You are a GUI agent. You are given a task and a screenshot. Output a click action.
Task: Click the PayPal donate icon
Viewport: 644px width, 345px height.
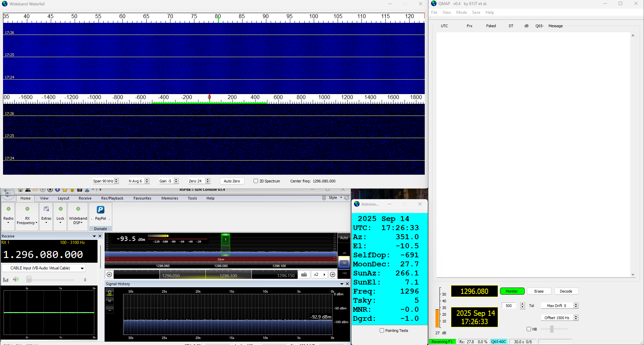coord(100,210)
